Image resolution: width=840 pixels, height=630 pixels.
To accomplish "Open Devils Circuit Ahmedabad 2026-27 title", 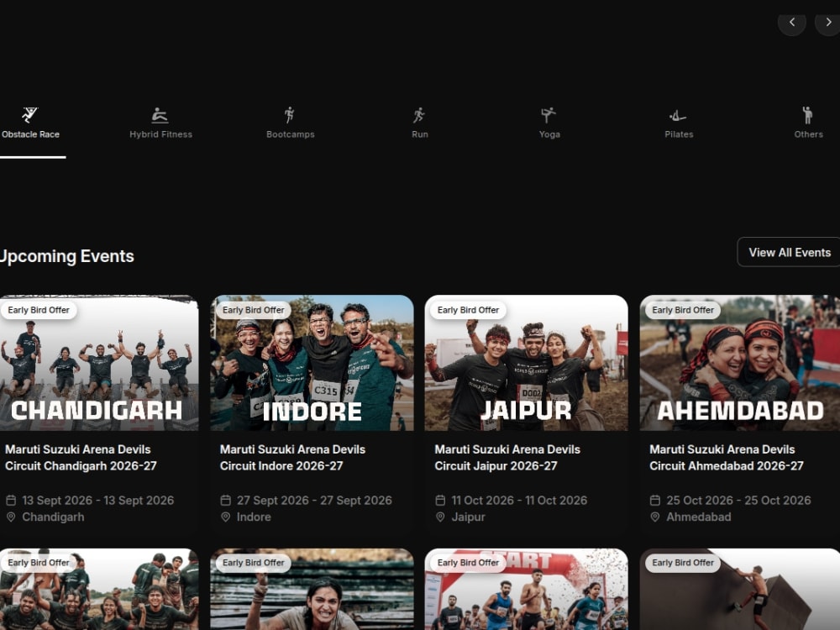I will point(727,458).
